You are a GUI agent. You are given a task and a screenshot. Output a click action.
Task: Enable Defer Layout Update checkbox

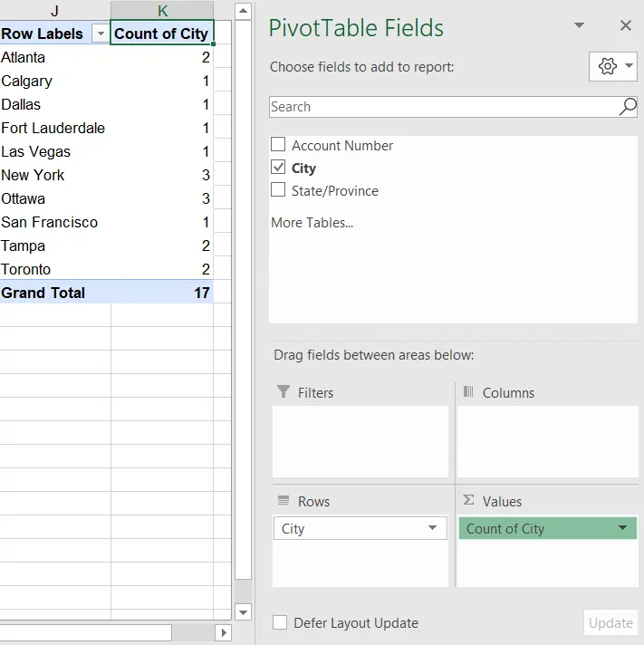(x=280, y=623)
